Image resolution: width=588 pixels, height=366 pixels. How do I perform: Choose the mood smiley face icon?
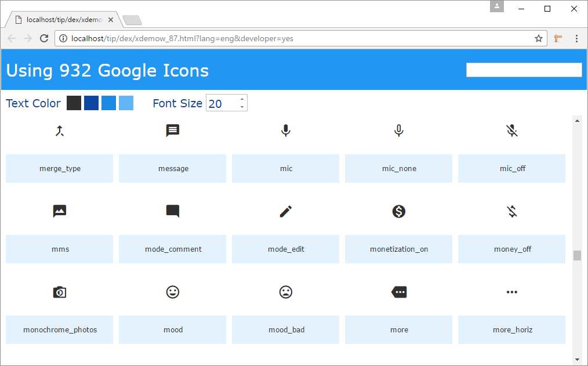tap(173, 292)
